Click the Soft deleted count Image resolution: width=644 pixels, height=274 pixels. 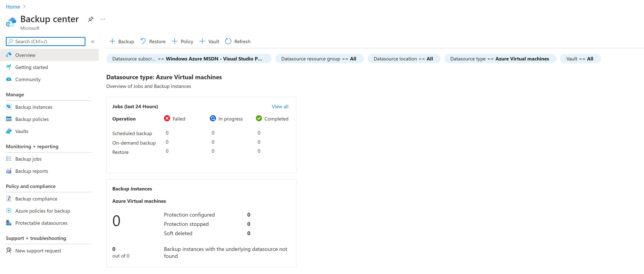(249, 233)
